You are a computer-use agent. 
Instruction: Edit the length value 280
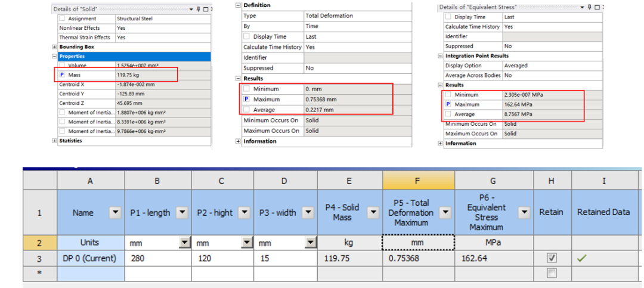point(157,258)
